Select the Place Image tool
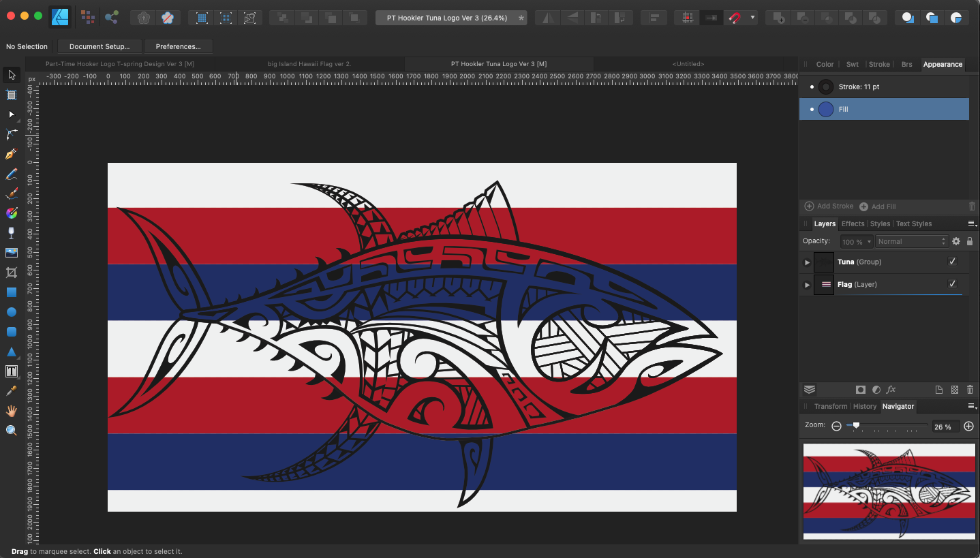 12,253
